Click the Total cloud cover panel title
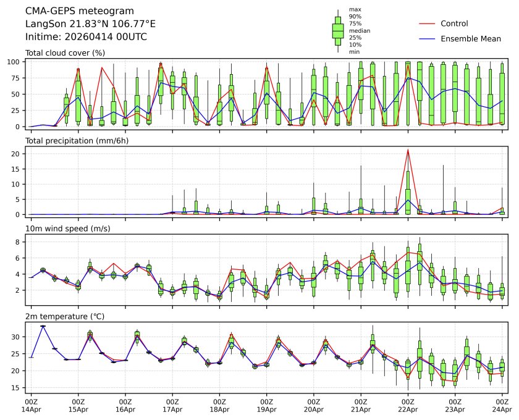The height and width of the screenshot is (420, 519). [x=65, y=53]
